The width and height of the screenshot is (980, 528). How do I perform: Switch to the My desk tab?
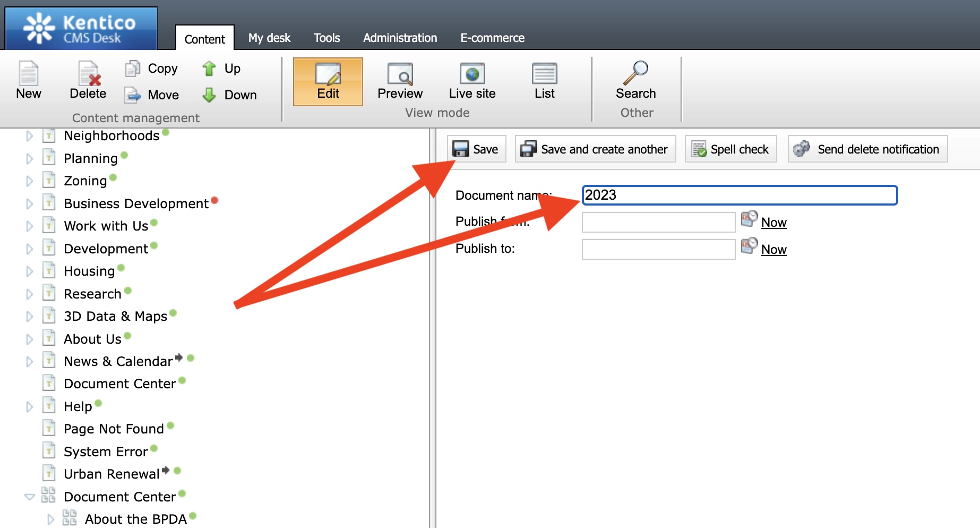pyautogui.click(x=269, y=38)
